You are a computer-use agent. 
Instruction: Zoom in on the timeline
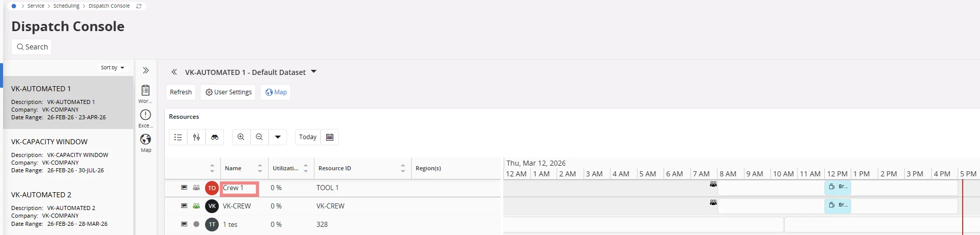point(241,137)
